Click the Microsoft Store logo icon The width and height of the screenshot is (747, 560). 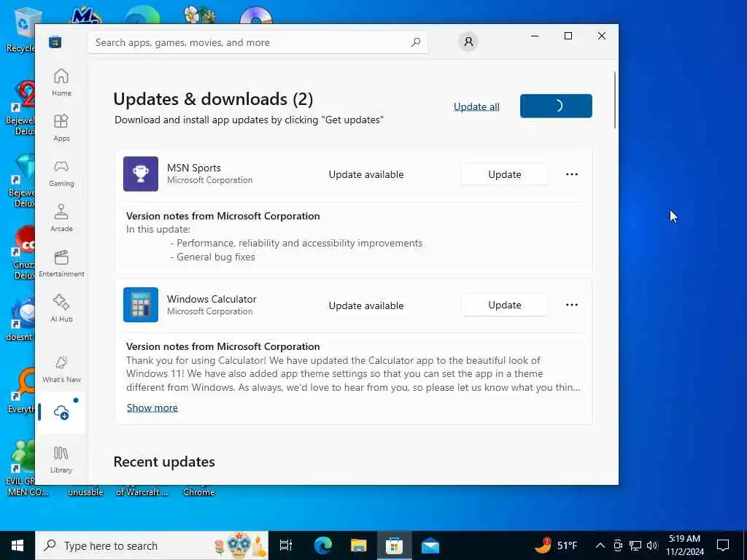(x=55, y=42)
